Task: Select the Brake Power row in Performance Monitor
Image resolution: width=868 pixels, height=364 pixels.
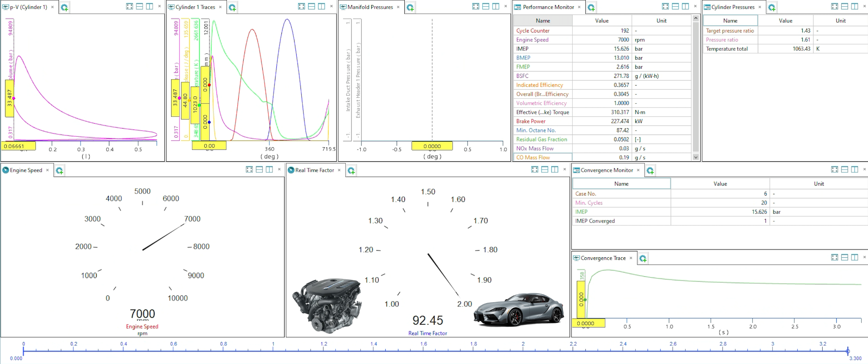Action: tap(602, 121)
